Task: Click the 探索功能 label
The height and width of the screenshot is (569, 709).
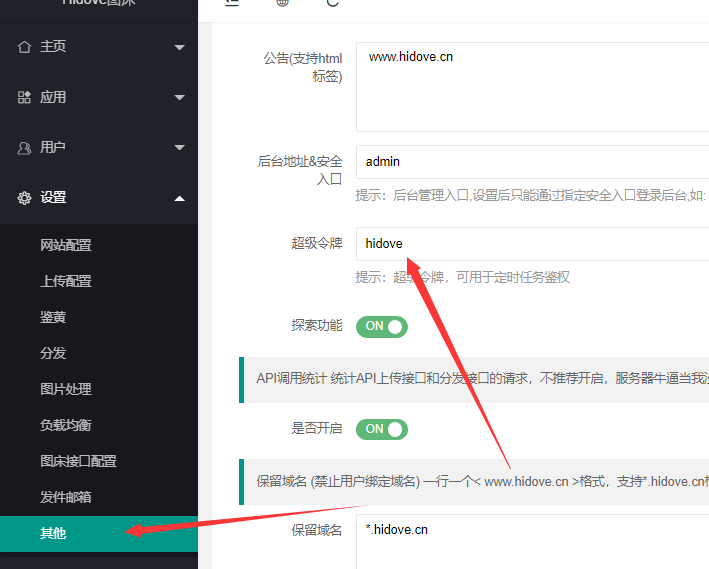Action: pyautogui.click(x=317, y=325)
